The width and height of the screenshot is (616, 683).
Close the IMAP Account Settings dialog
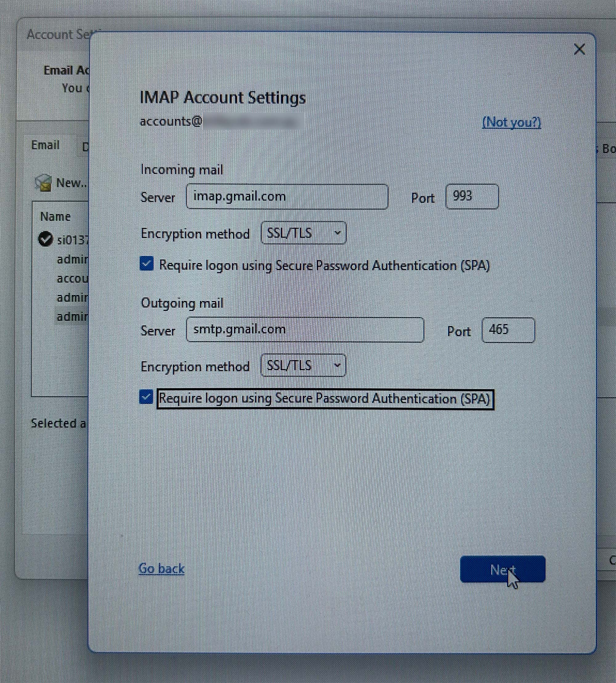coord(579,49)
